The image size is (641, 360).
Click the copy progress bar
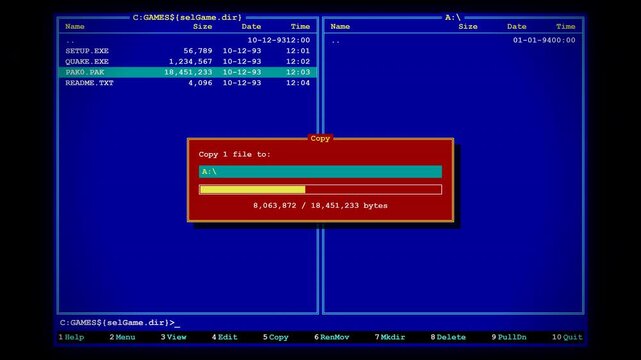(320, 189)
